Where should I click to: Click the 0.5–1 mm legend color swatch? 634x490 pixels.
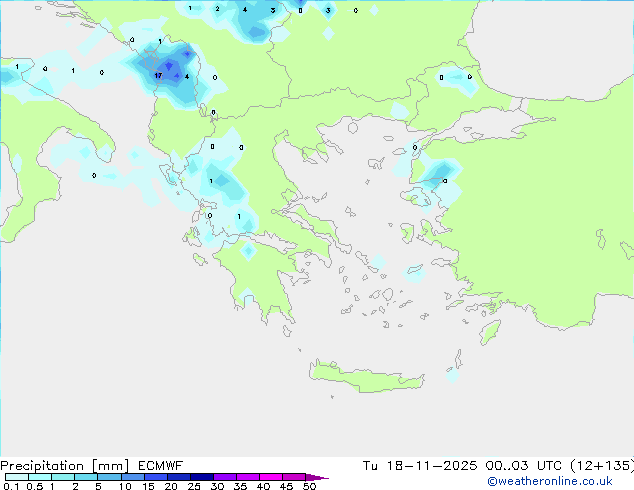(x=40, y=477)
